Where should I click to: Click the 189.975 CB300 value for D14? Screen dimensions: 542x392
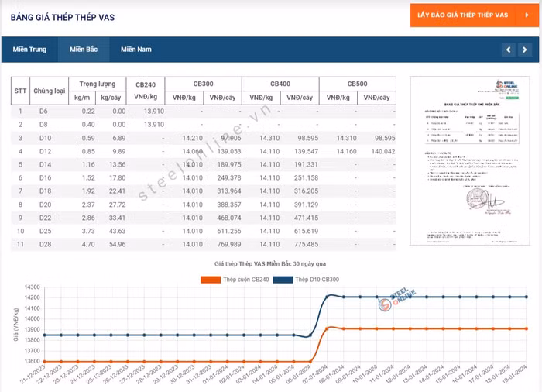(229, 165)
